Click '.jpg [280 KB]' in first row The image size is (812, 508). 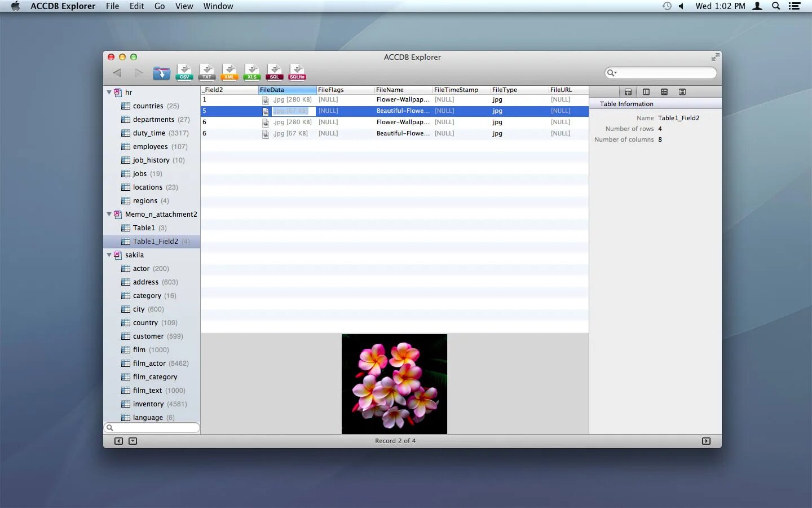click(x=292, y=99)
